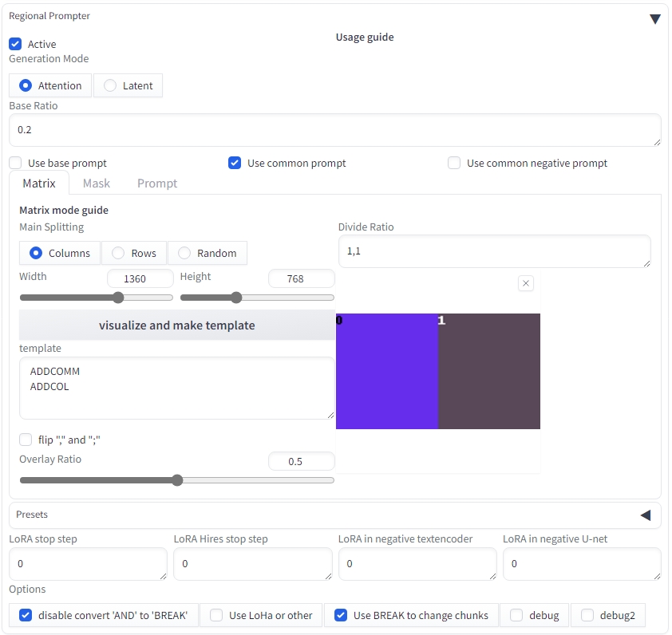Switch to the Mask tab
The height and width of the screenshot is (635, 672).
point(97,183)
